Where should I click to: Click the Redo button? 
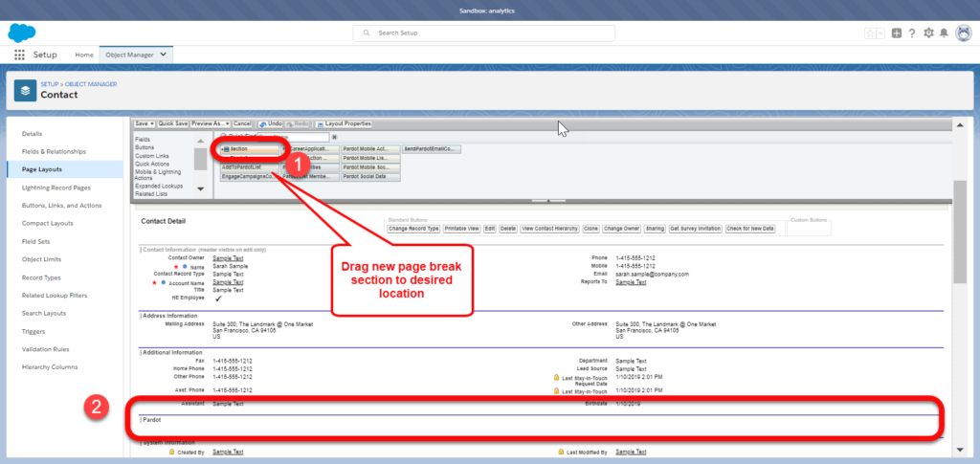point(298,123)
